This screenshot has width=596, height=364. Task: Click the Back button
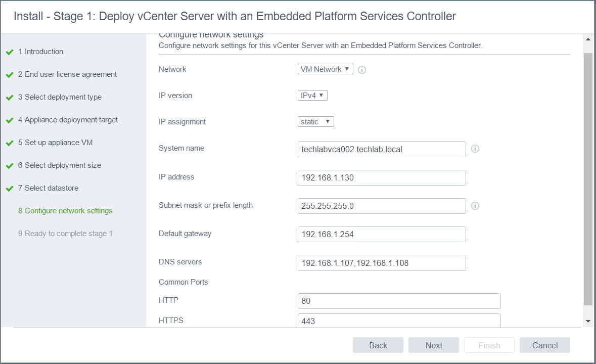click(x=378, y=345)
